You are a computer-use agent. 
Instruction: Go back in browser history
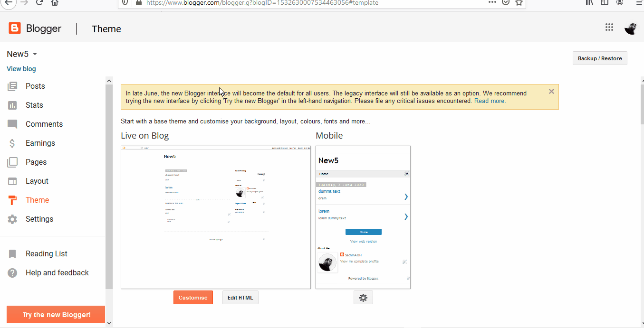(9, 2)
